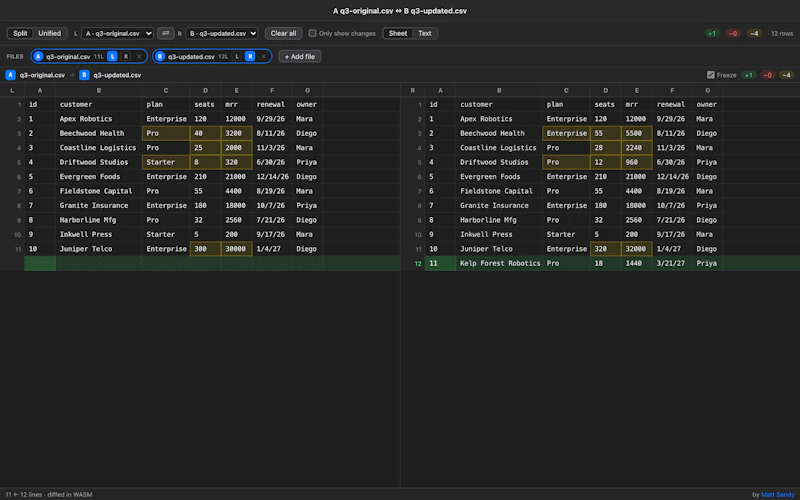Click the green +1 badge in top toolbar
The width and height of the screenshot is (800, 500).
pyautogui.click(x=712, y=33)
